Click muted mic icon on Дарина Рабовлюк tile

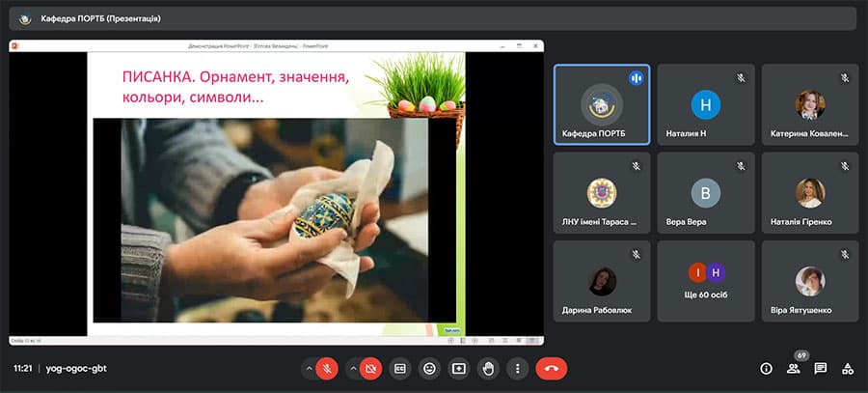coord(637,254)
